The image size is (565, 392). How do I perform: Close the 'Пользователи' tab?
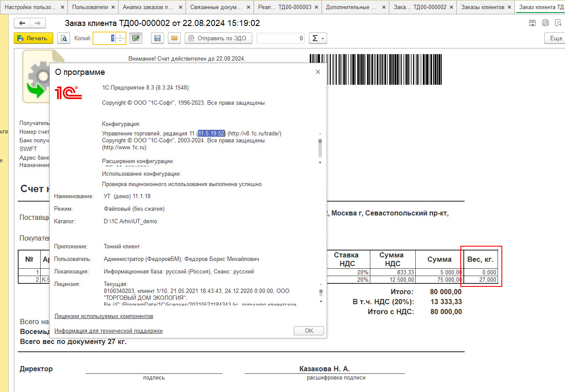pyautogui.click(x=113, y=7)
